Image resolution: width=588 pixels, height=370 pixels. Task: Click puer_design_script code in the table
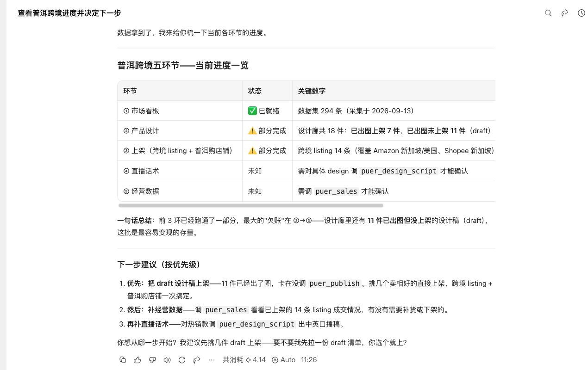click(399, 171)
